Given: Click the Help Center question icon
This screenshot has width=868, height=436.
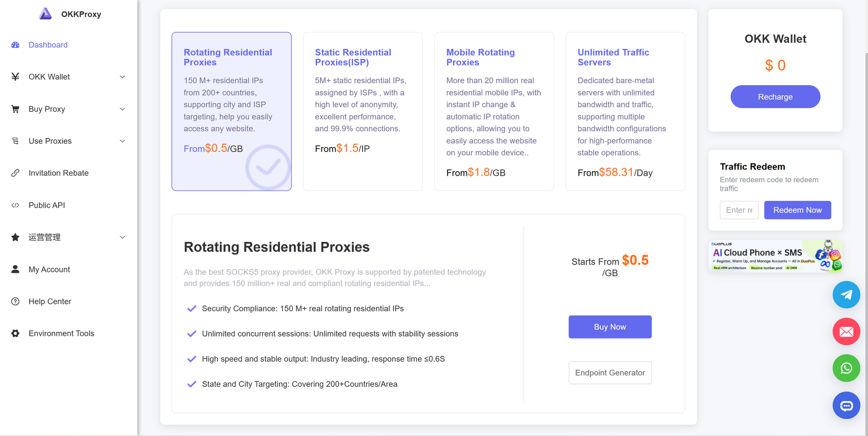Looking at the screenshot, I should click(15, 301).
